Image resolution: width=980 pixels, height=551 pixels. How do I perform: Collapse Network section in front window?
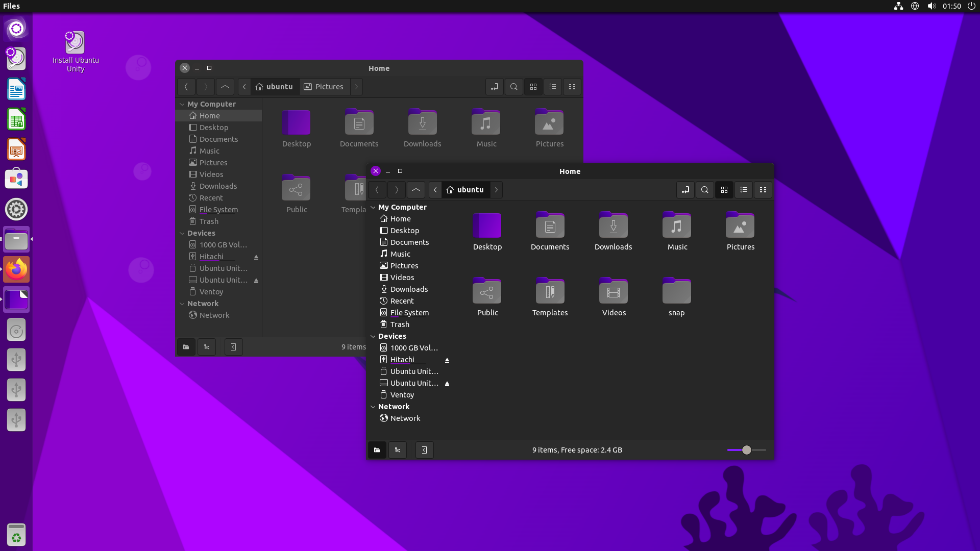coord(373,407)
